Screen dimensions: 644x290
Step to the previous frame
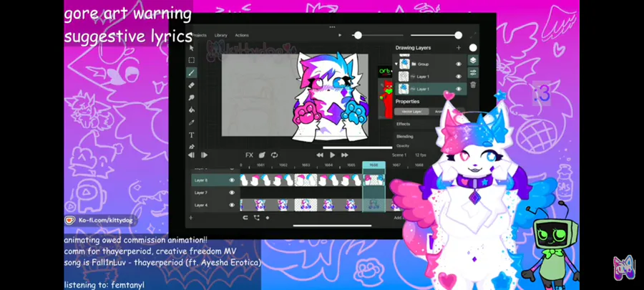pos(191,155)
